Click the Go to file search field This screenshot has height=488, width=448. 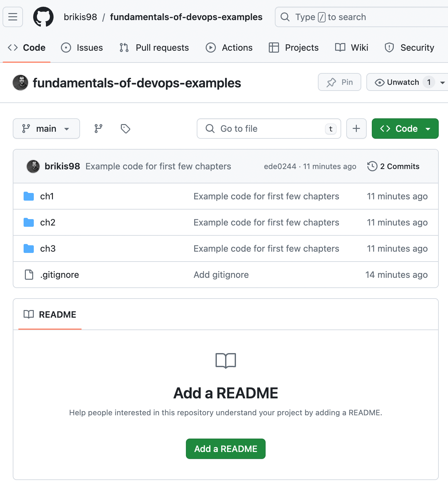[x=269, y=129]
